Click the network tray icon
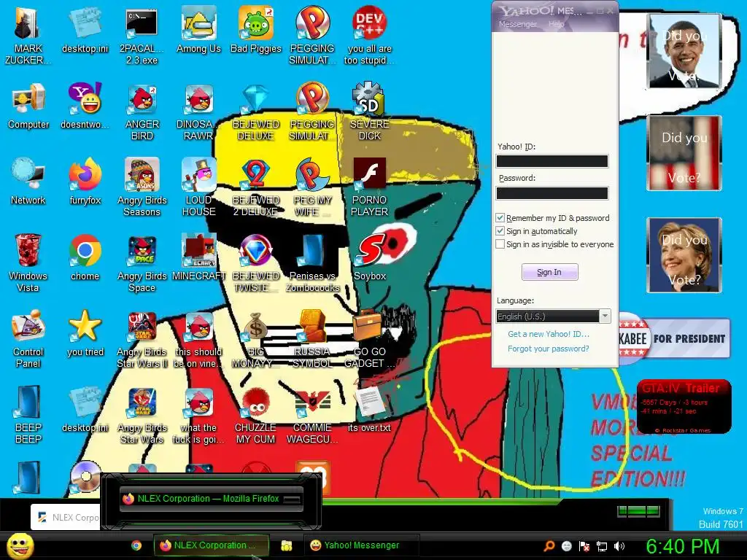Viewport: 747px width, 560px height. click(x=602, y=546)
